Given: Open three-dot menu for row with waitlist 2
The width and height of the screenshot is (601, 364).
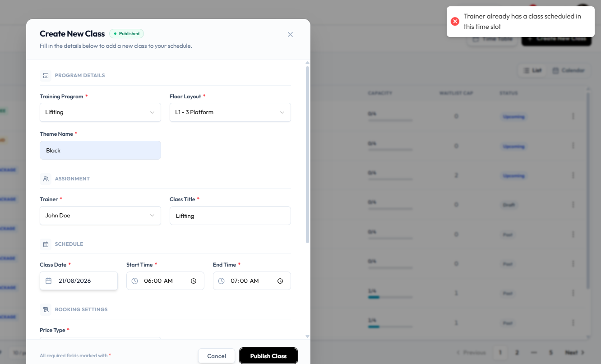Looking at the screenshot, I should [x=573, y=175].
